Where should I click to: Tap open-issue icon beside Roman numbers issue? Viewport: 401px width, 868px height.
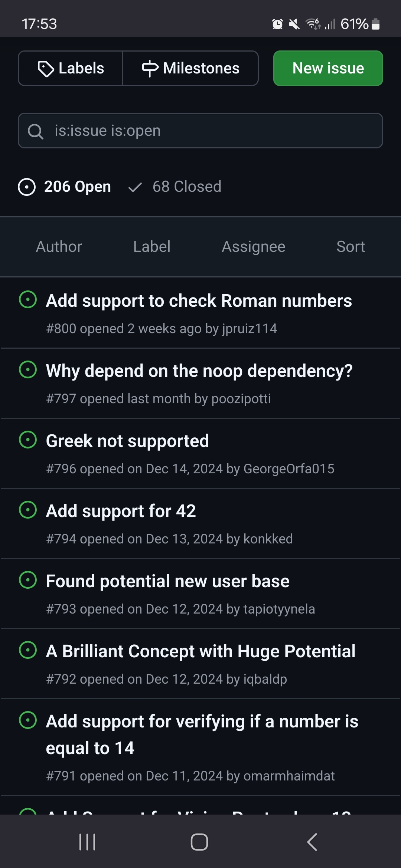(28, 300)
